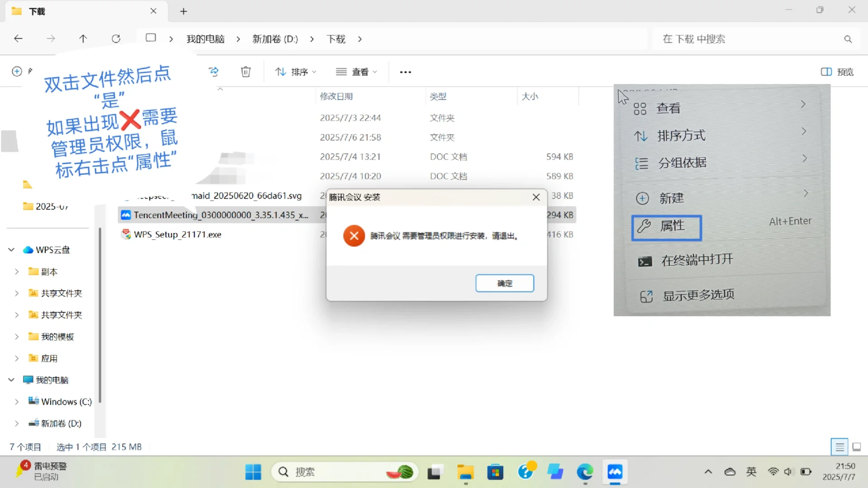Click the Windows Start button

tap(253, 472)
